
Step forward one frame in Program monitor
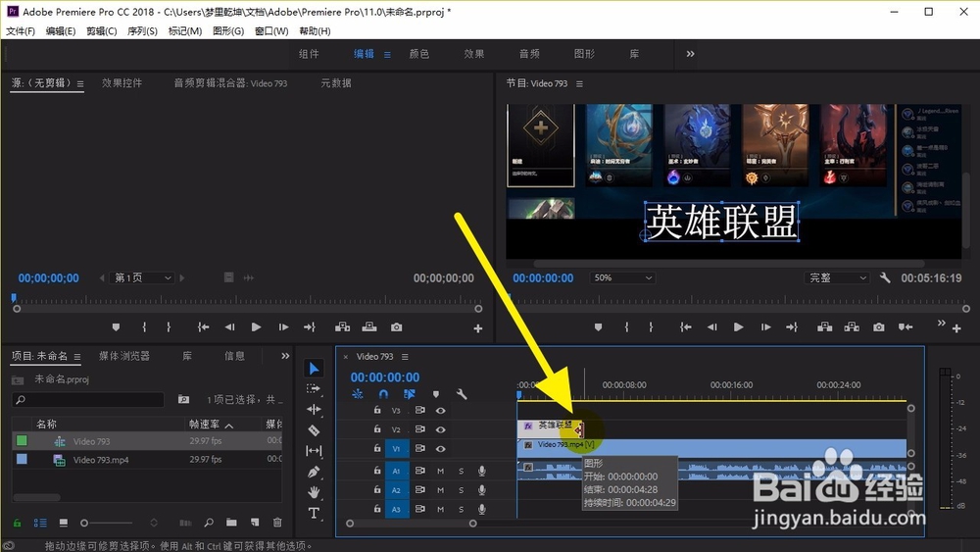coord(765,326)
